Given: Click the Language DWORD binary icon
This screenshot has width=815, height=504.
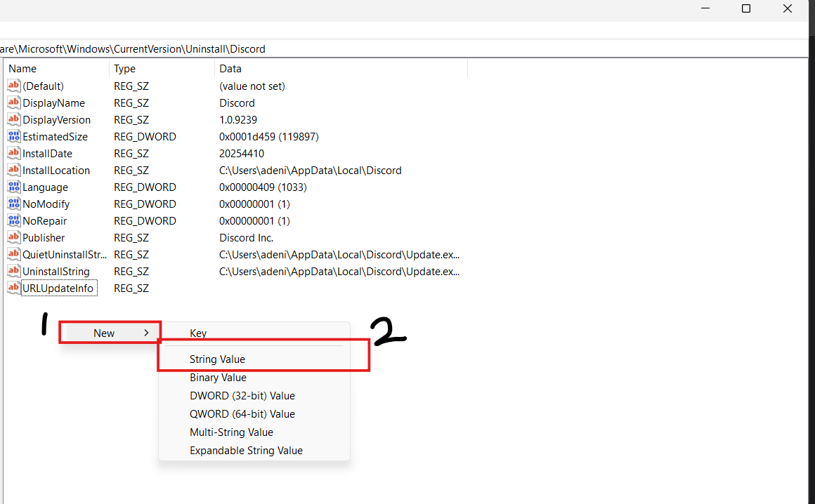Looking at the screenshot, I should [x=14, y=187].
